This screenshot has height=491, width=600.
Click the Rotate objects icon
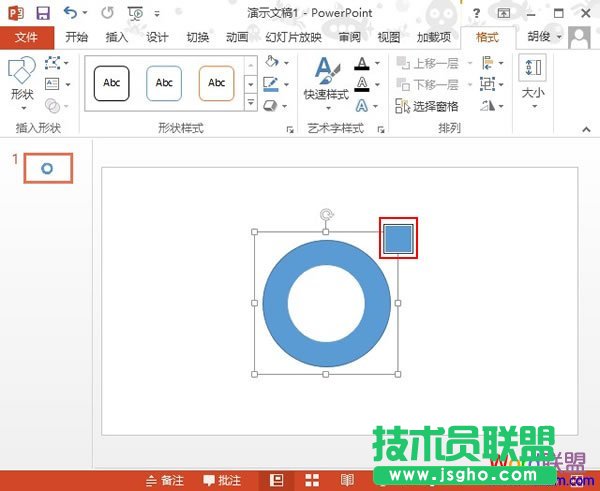tap(488, 106)
